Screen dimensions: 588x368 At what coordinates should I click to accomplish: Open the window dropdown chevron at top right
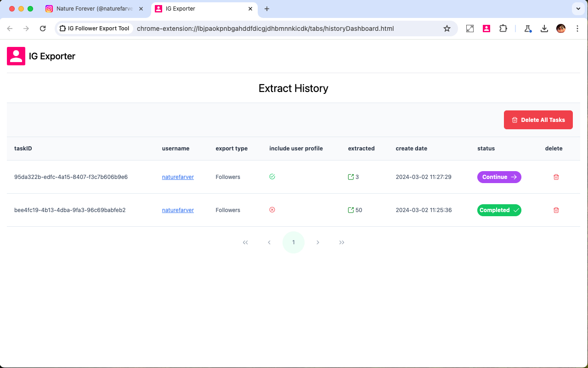click(578, 9)
